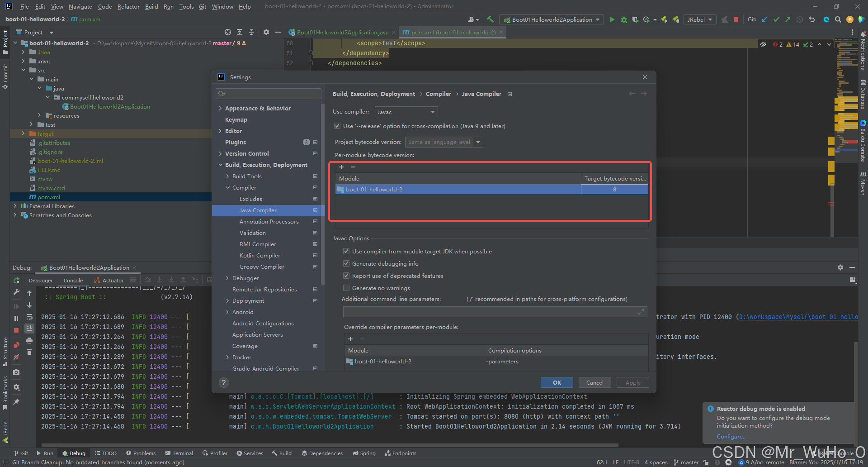Open the Refactor menu
This screenshot has width=868, height=467.
128,6
